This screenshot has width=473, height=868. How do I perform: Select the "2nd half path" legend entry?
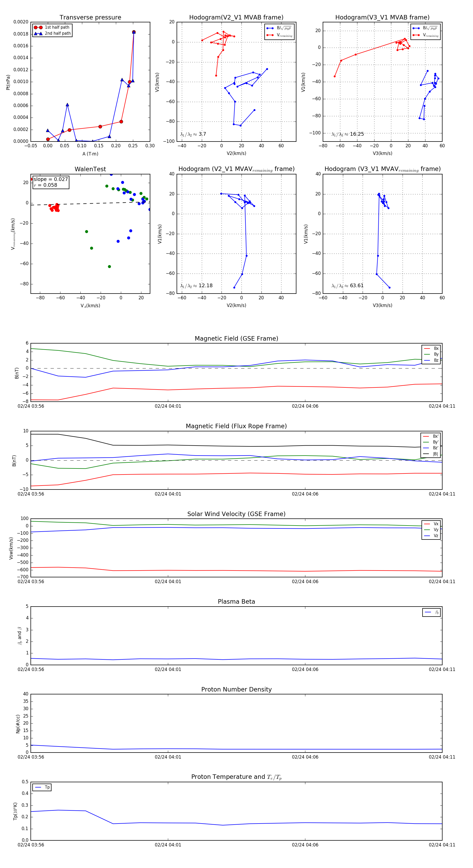[x=52, y=33]
